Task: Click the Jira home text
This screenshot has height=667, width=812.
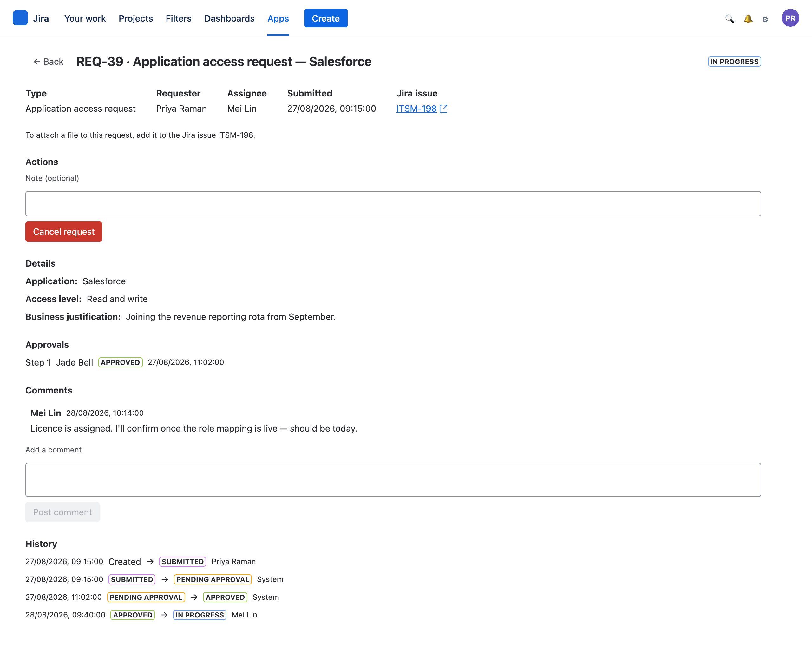Action: [41, 18]
